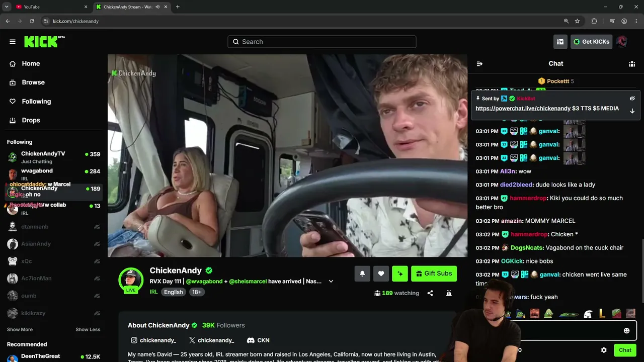
Task: Hide the pinned KickBot message
Action: (x=632, y=99)
